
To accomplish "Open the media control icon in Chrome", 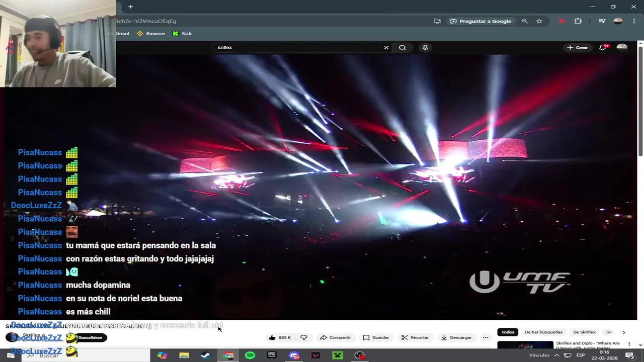I will coord(602,21).
